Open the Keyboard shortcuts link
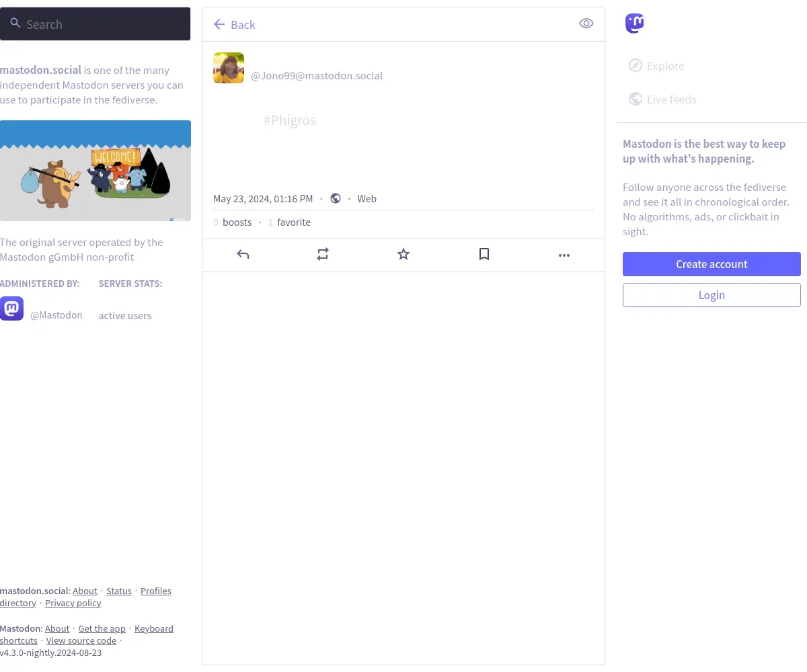This screenshot has height=672, width=807. click(87, 634)
